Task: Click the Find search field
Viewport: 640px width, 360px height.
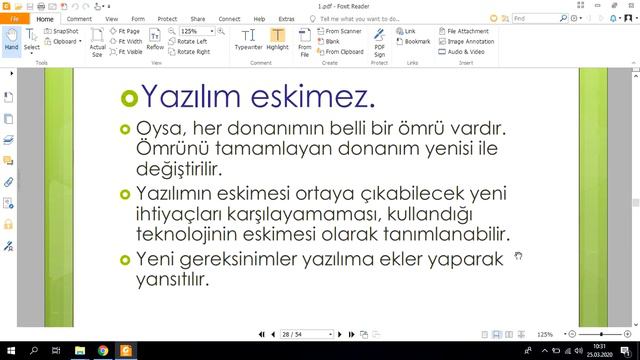Action: tap(536, 18)
